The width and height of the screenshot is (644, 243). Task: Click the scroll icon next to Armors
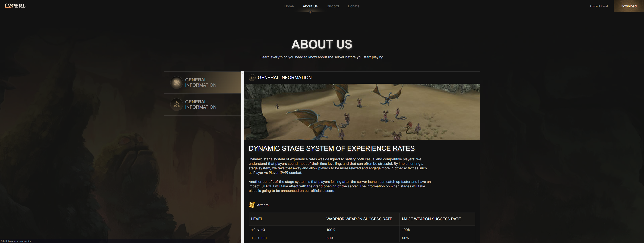pyautogui.click(x=252, y=205)
